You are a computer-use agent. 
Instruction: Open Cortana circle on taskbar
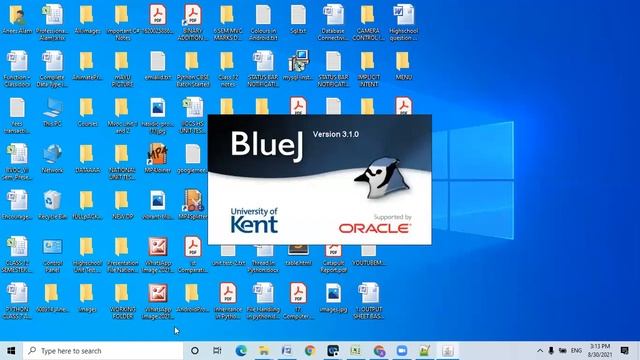(x=195, y=351)
